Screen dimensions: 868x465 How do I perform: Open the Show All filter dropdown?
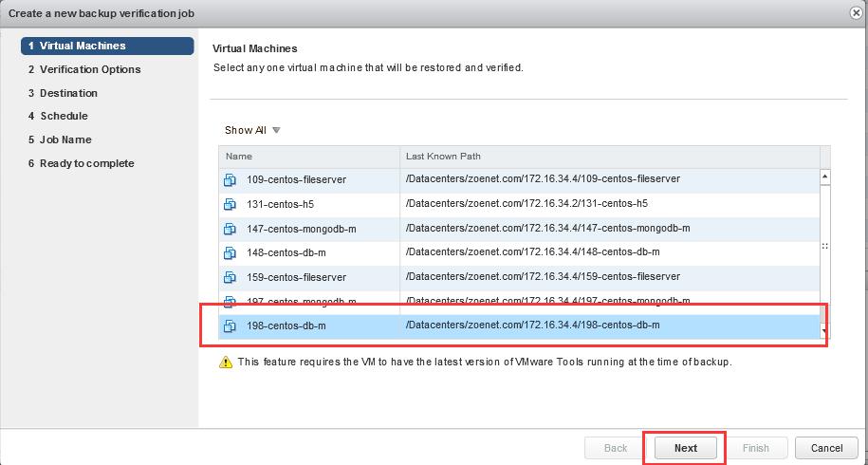252,131
